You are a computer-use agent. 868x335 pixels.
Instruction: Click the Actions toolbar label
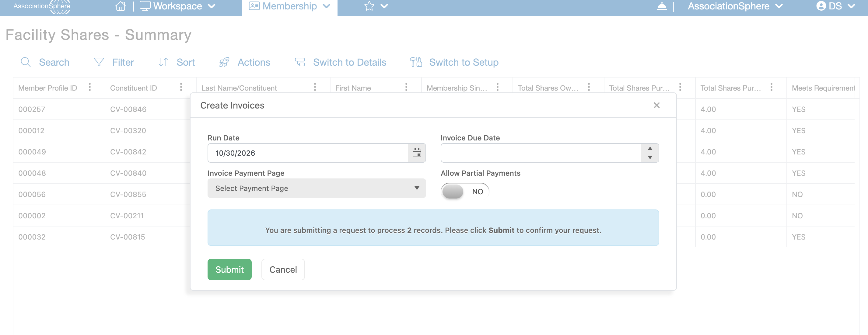click(x=254, y=62)
